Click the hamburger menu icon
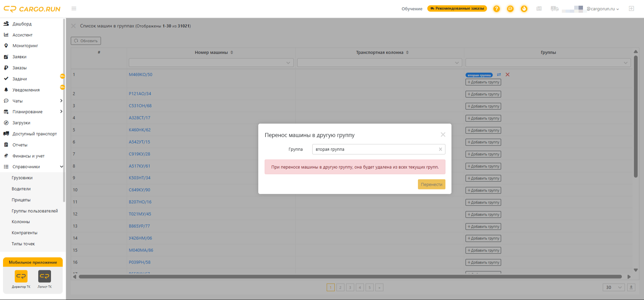644x300 pixels. coord(74,9)
